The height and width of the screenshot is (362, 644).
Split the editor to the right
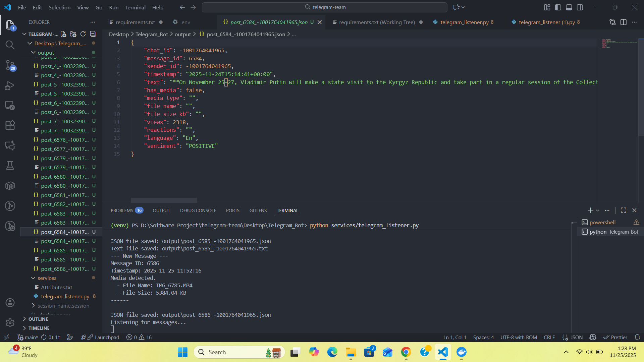624,22
